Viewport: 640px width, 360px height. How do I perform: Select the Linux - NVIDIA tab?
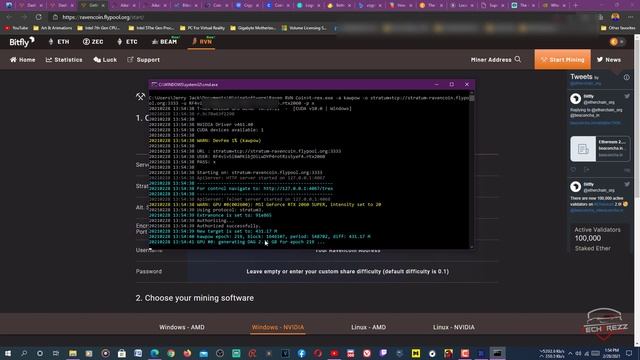coord(453,327)
